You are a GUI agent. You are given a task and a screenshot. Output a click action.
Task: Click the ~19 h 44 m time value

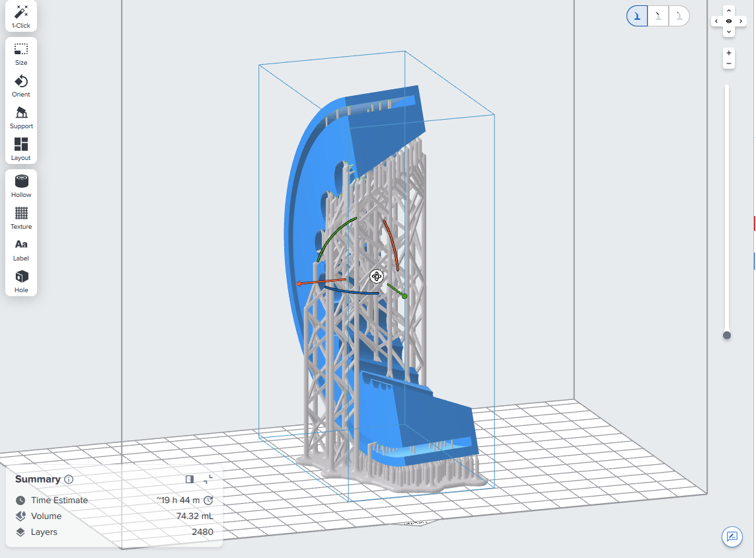178,500
